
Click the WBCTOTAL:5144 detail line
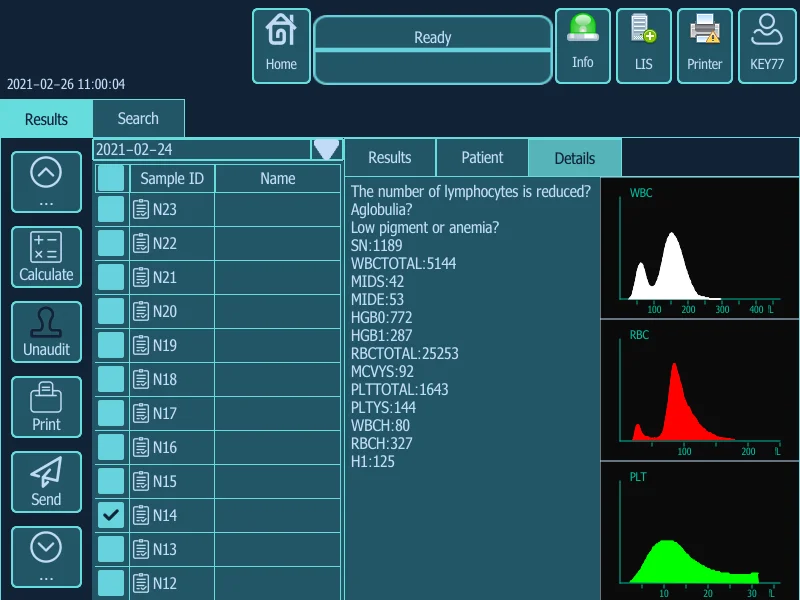(404, 263)
